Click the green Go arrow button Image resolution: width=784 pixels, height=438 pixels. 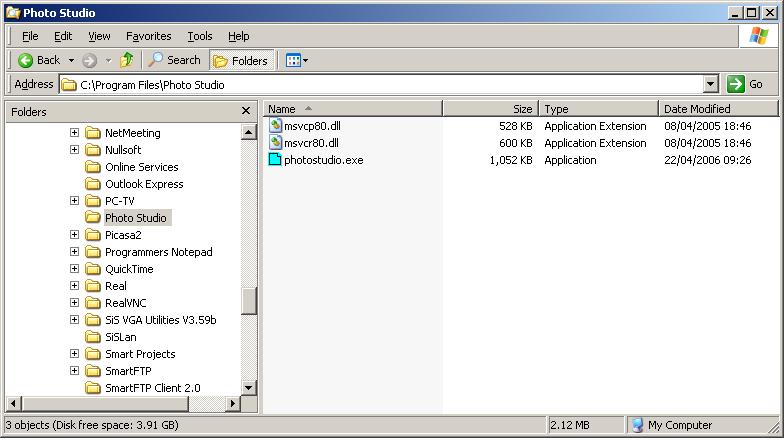[x=736, y=84]
